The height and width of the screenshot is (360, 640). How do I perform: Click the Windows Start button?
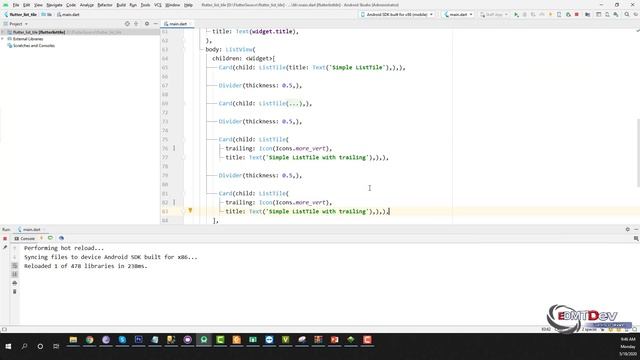[x=8, y=346]
